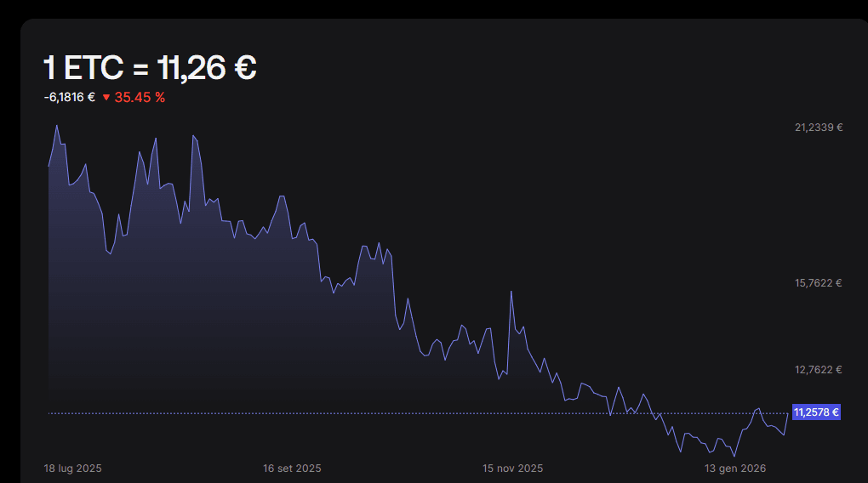Select the 13 gen 2026 date marker
The image size is (868, 483).
(735, 469)
